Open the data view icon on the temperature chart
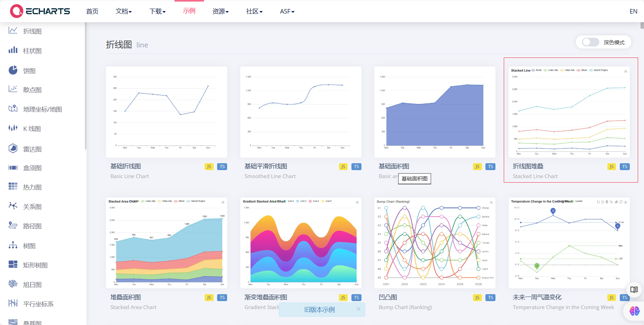644x325 pixels. point(607,202)
